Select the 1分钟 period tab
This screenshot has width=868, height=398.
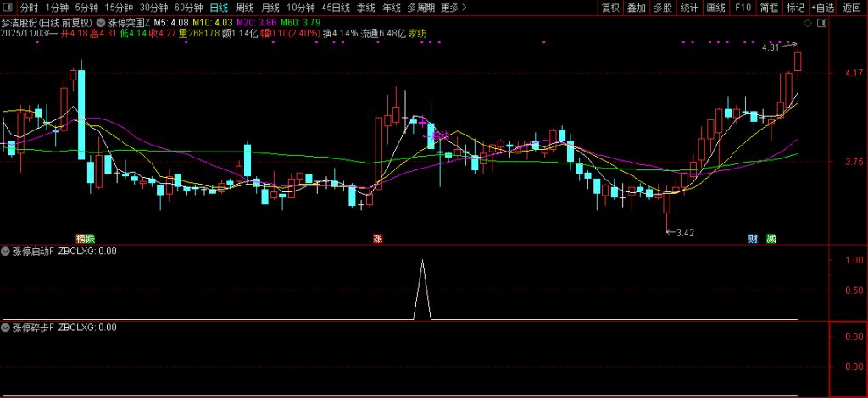pyautogui.click(x=56, y=8)
